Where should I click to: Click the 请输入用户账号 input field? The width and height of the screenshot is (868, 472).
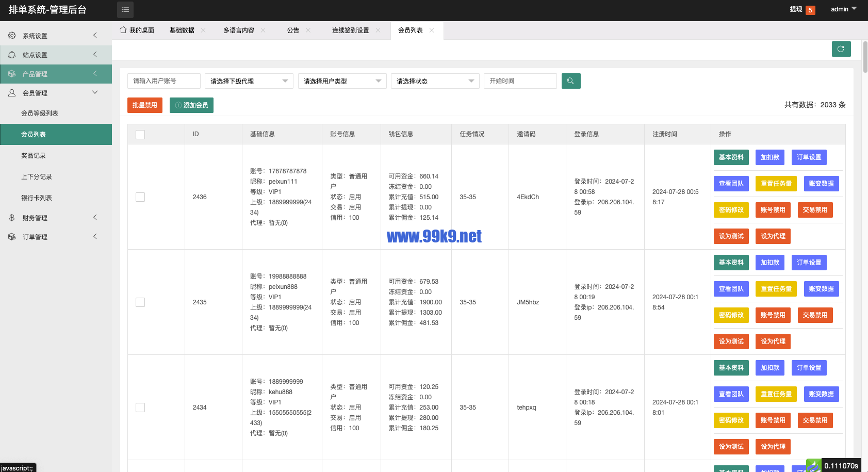(164, 81)
